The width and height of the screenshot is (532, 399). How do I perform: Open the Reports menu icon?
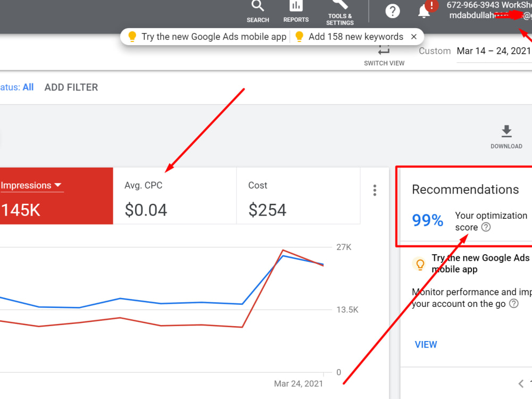(296, 12)
